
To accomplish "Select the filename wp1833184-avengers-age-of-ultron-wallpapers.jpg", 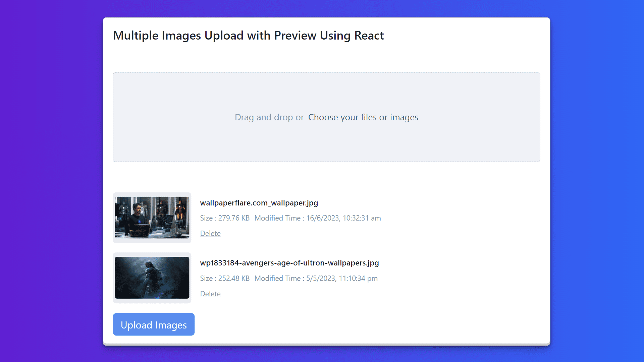I will (x=289, y=263).
